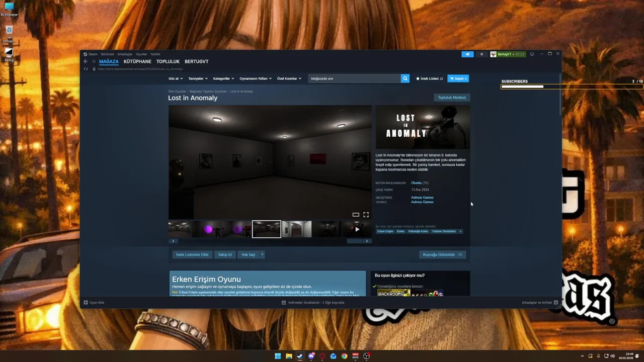Add a tag with the plus button
Image resolution: width=644 pixels, height=362 pixels.
(460, 231)
